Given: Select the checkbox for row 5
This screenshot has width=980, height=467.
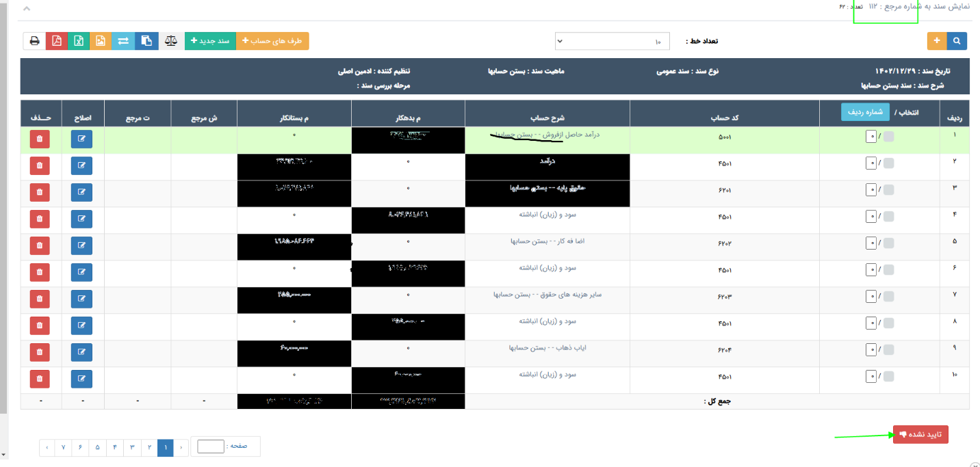Looking at the screenshot, I should 888,243.
